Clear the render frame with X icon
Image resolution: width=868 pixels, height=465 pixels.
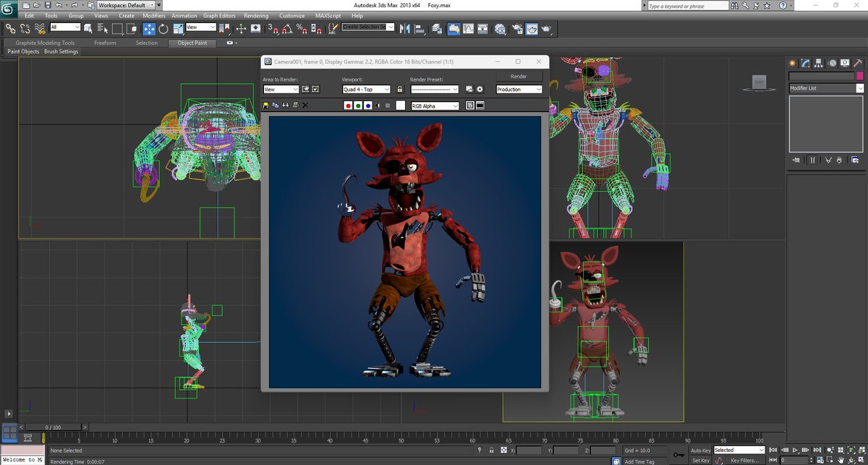(305, 106)
